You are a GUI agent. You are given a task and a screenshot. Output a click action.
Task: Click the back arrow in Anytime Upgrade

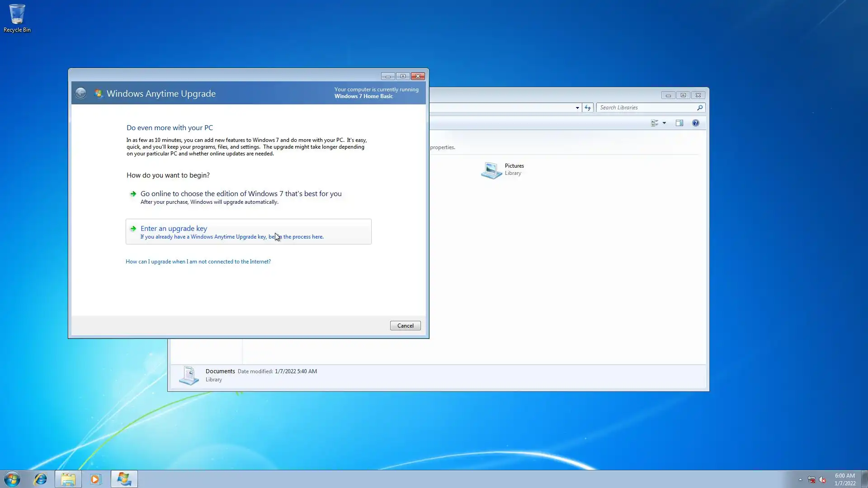[x=80, y=93]
